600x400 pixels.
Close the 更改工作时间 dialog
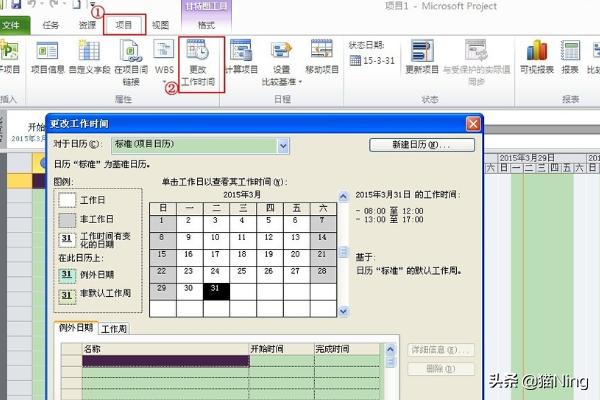[x=472, y=123]
